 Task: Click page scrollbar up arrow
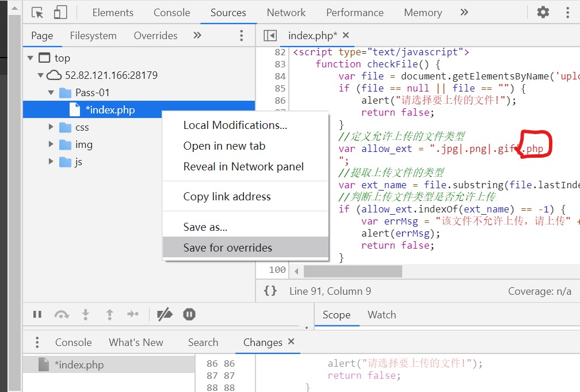pyautogui.click(x=15, y=8)
